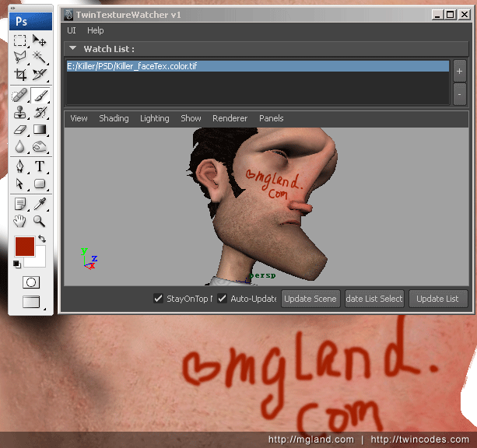Select the Rectangular Marquee tool
This screenshot has height=448, width=477.
point(20,41)
